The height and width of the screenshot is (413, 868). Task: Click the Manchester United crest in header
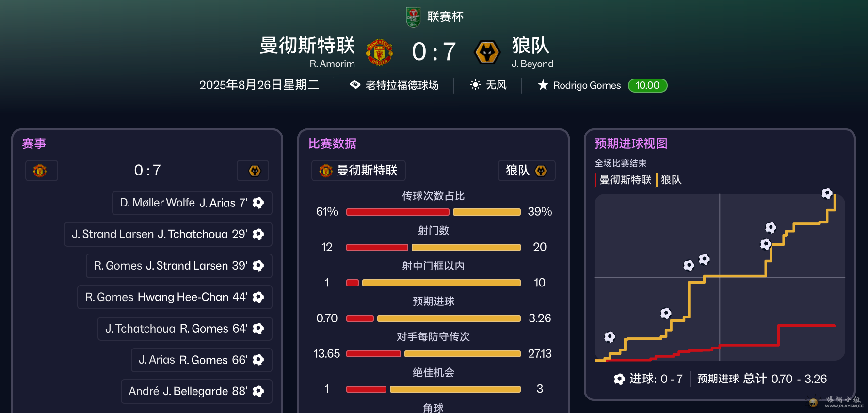point(379,52)
